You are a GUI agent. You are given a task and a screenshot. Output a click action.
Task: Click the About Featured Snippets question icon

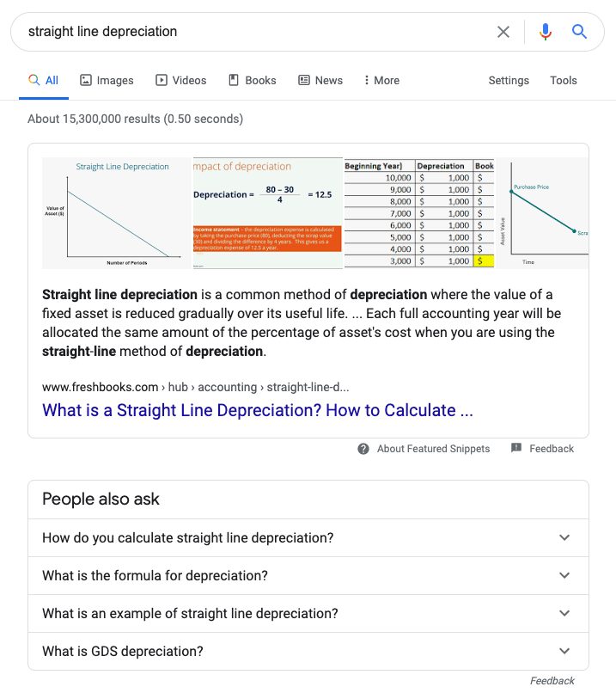363,449
